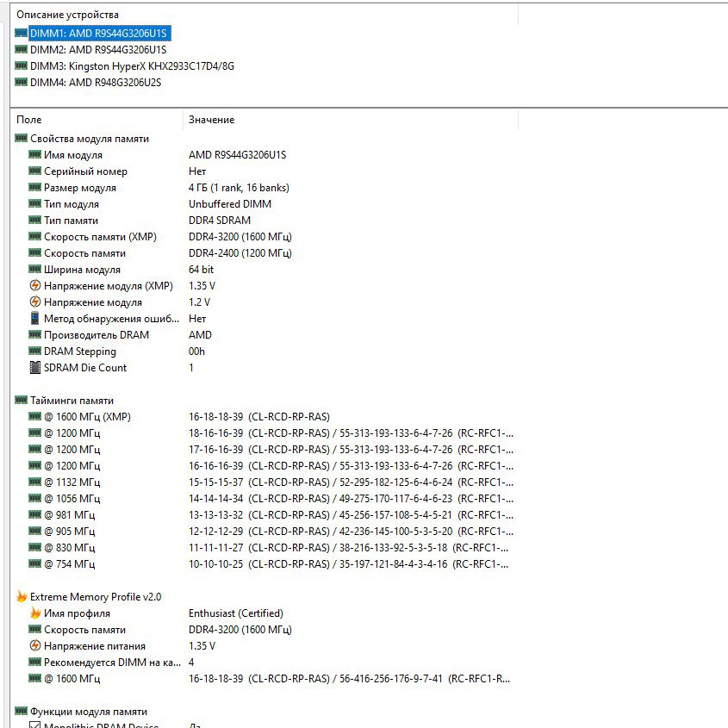Click the memory icon next to DIMM2
The image size is (728, 728).
point(21,49)
